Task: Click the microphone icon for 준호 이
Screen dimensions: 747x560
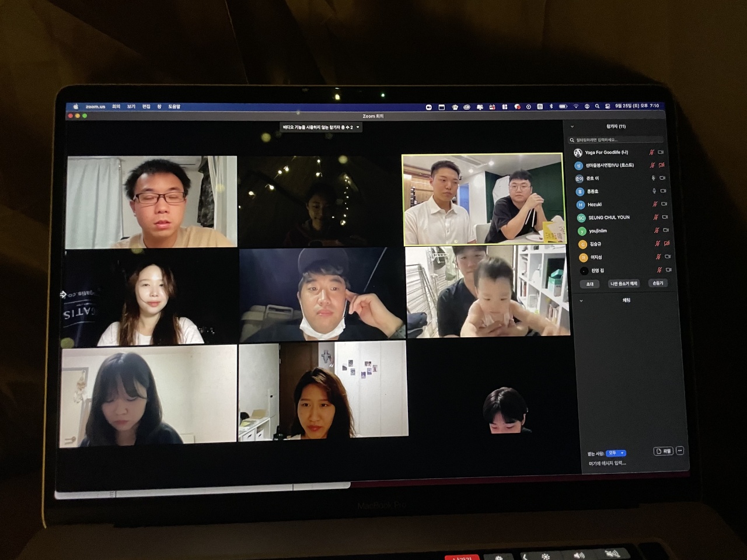Action: pyautogui.click(x=653, y=178)
